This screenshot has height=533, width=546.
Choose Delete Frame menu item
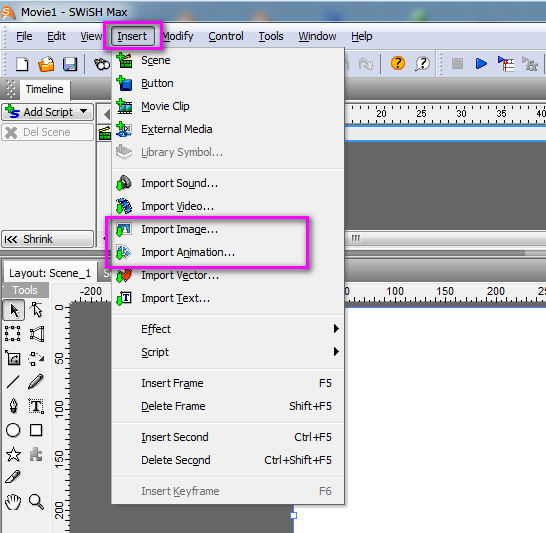[x=228, y=406]
